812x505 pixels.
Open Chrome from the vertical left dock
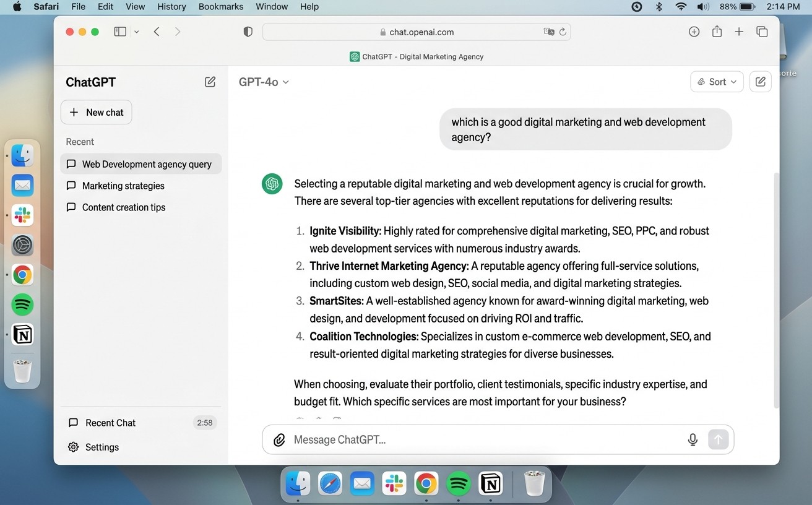(23, 275)
